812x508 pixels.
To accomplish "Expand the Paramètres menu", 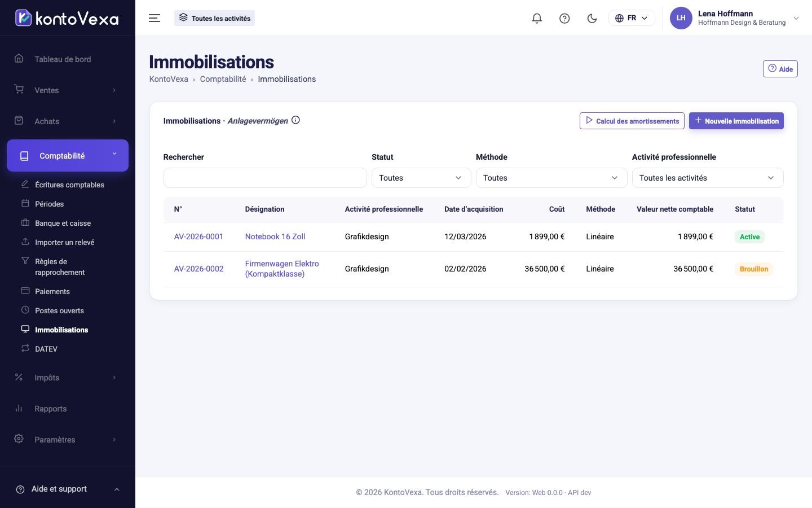I will tap(68, 440).
